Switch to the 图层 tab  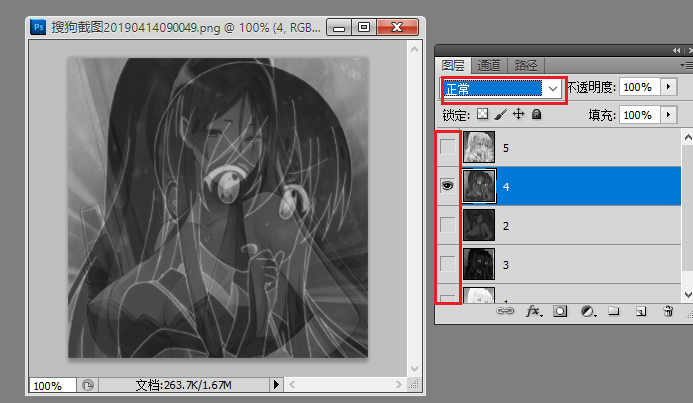(453, 65)
